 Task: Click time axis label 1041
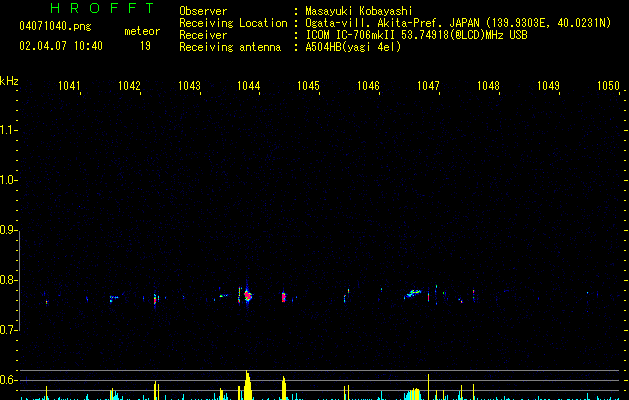pos(69,86)
